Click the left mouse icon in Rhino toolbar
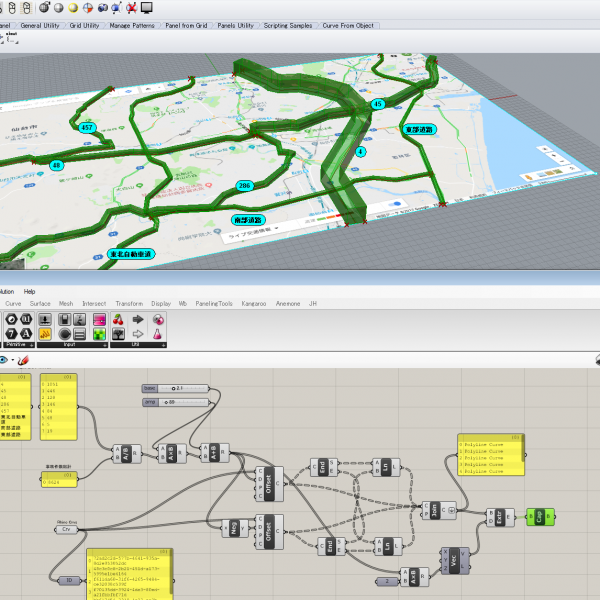Viewport: 600px width, 600px height. [12, 8]
